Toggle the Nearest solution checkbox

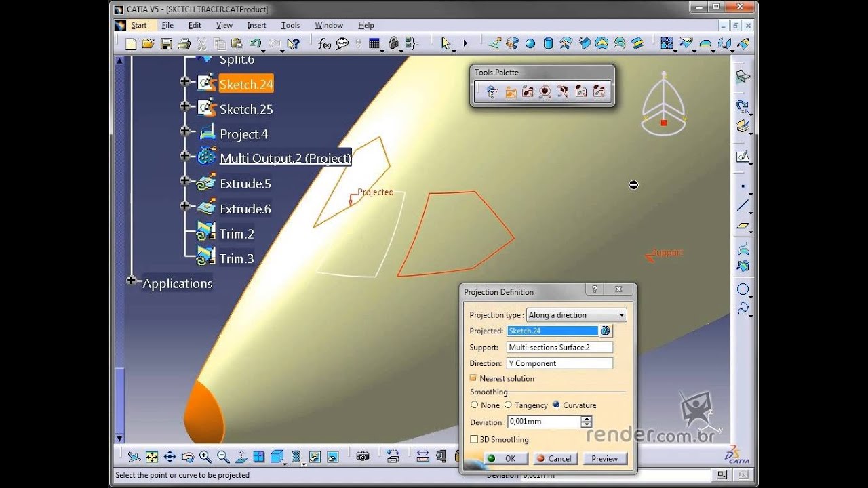(473, 378)
